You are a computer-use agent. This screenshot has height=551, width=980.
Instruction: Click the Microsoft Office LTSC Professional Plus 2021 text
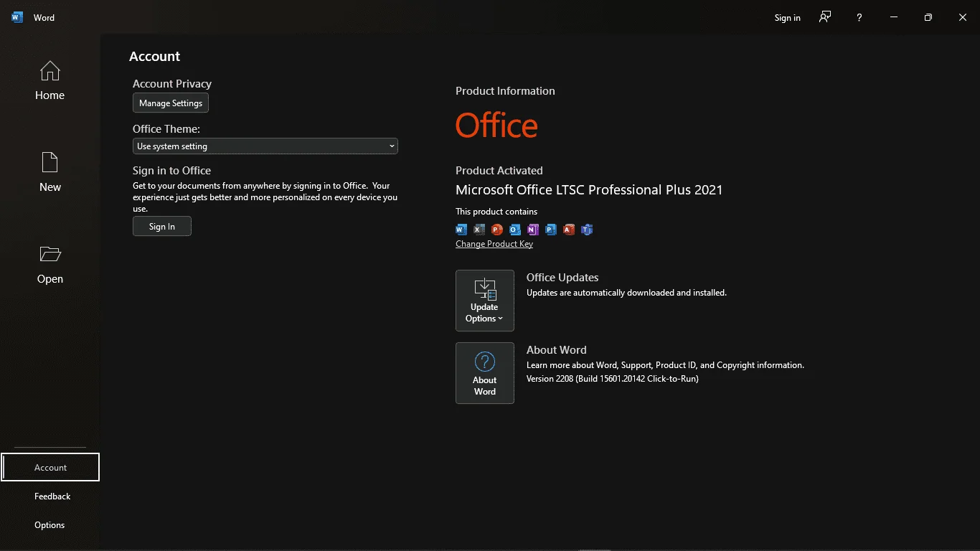[x=589, y=190]
